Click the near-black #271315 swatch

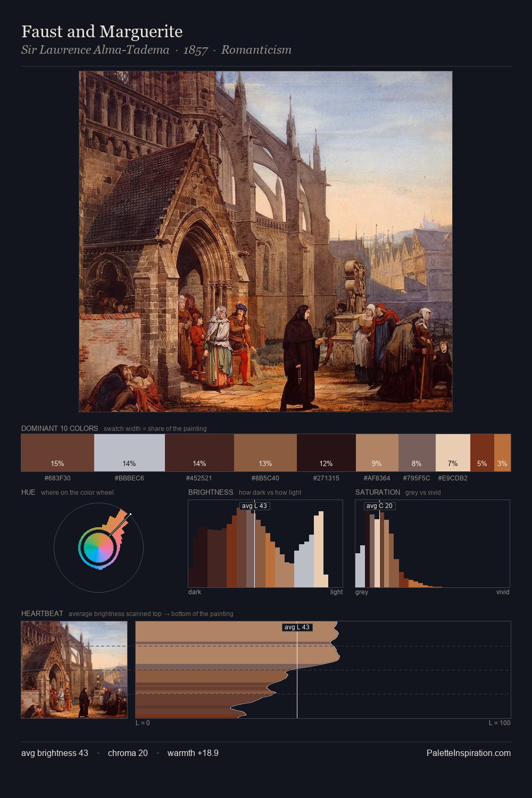point(326,453)
